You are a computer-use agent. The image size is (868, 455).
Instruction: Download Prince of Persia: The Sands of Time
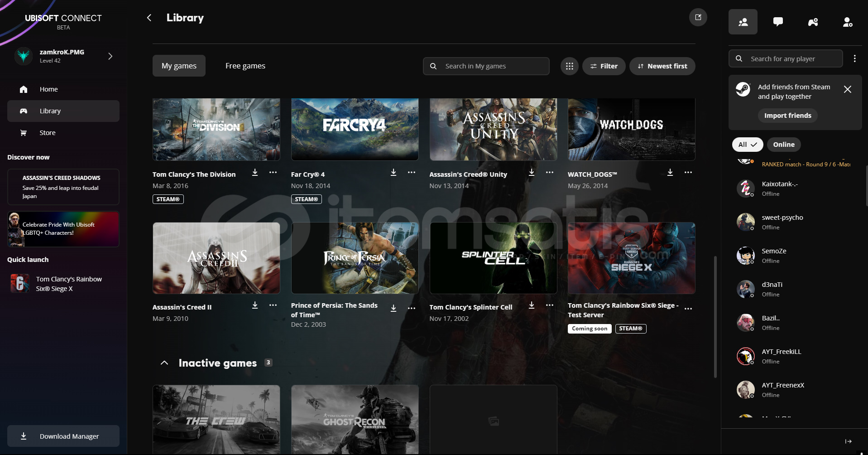tap(393, 308)
